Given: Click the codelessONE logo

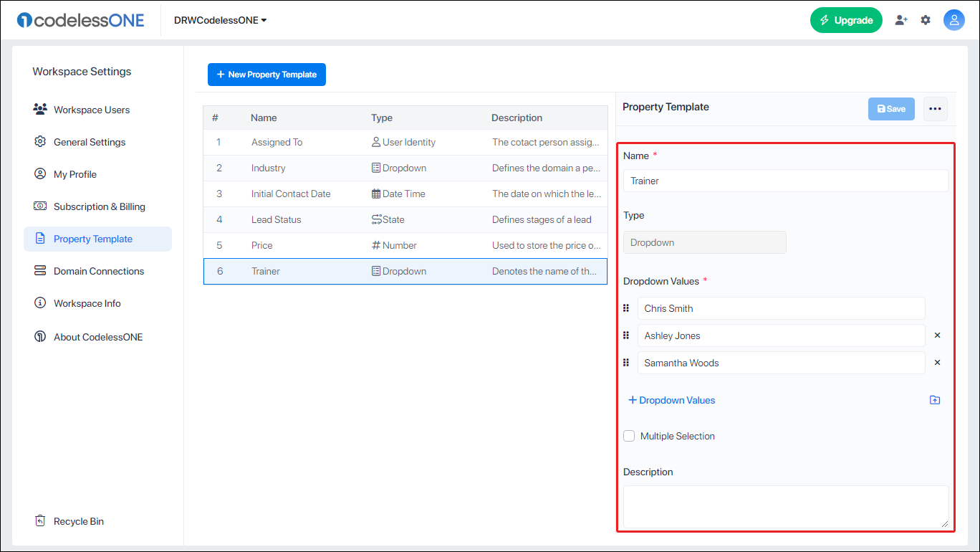Looking at the screenshot, I should click(81, 20).
